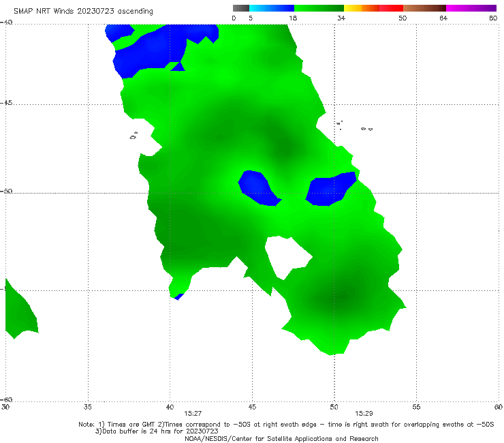The image size is (504, 443).
Task: Click the latitude axis label '-50'
Action: [6, 192]
